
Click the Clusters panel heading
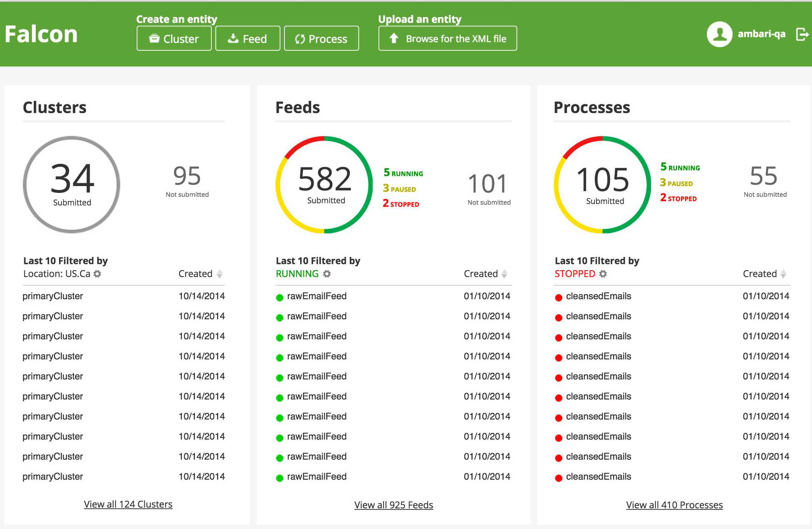coord(55,108)
